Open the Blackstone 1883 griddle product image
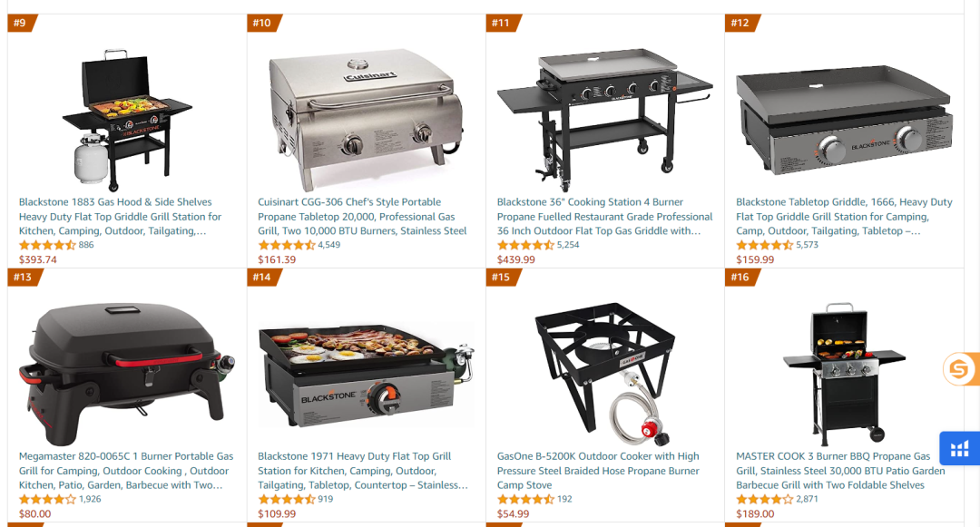The width and height of the screenshot is (980, 527). tap(127, 119)
